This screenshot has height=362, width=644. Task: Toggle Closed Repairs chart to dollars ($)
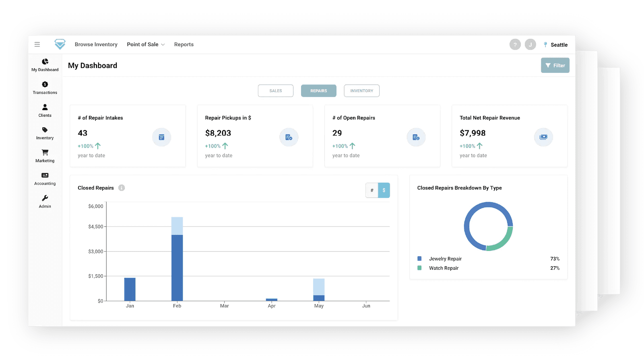[x=384, y=190]
